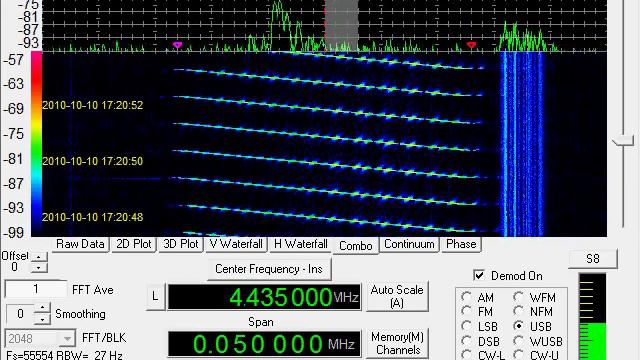The width and height of the screenshot is (640, 360).
Task: Click the FFT Ave input field
Action: (36, 289)
